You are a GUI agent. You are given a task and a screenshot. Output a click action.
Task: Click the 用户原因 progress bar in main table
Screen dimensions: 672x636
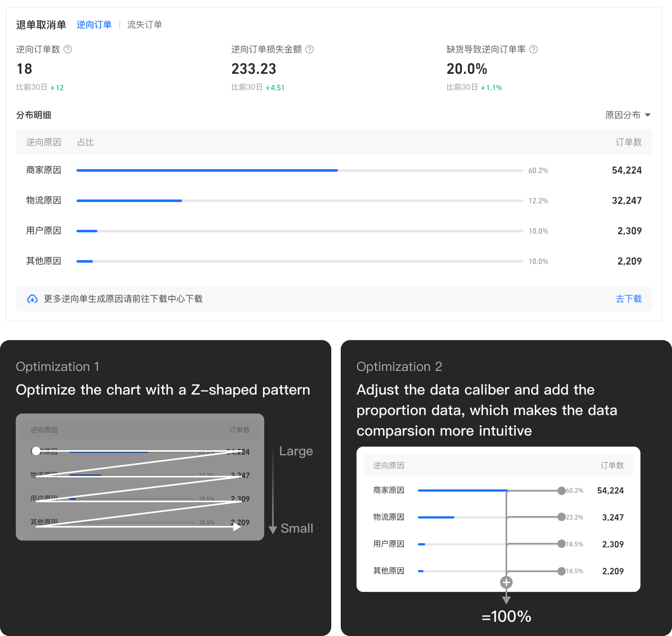(300, 231)
